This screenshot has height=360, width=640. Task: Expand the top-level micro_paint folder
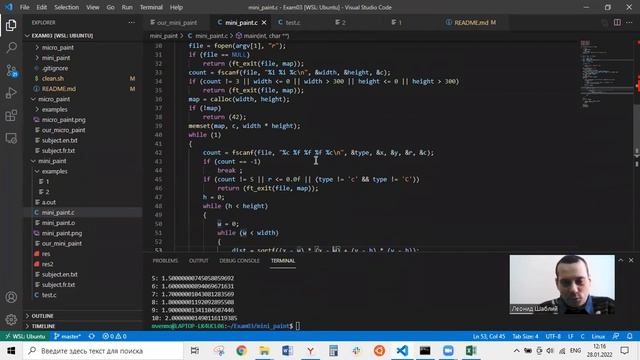pyautogui.click(x=82, y=47)
